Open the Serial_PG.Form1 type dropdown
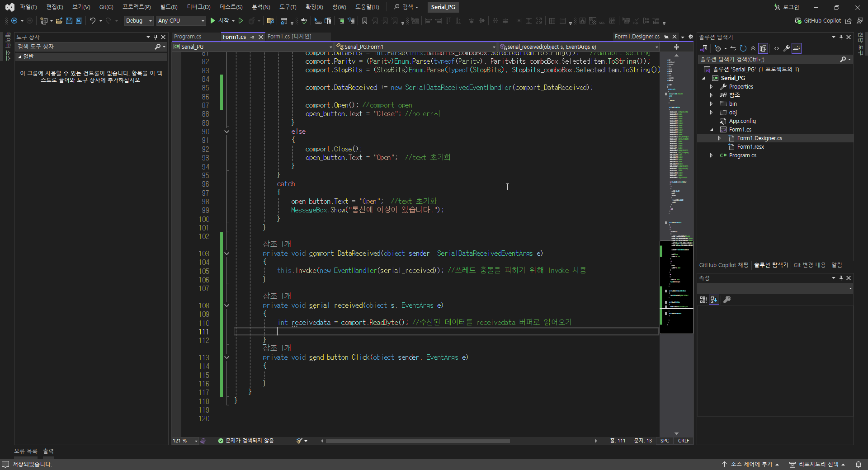This screenshot has height=470, width=868. point(416,47)
